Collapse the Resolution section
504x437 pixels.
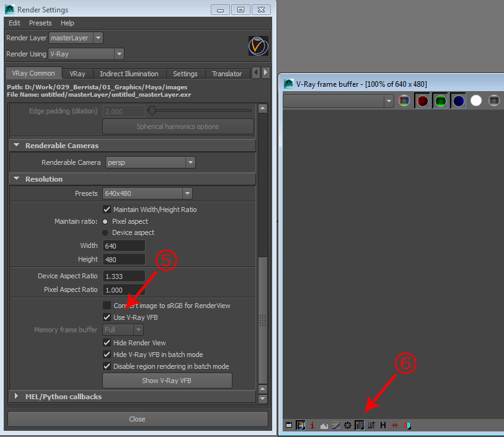pyautogui.click(x=16, y=179)
